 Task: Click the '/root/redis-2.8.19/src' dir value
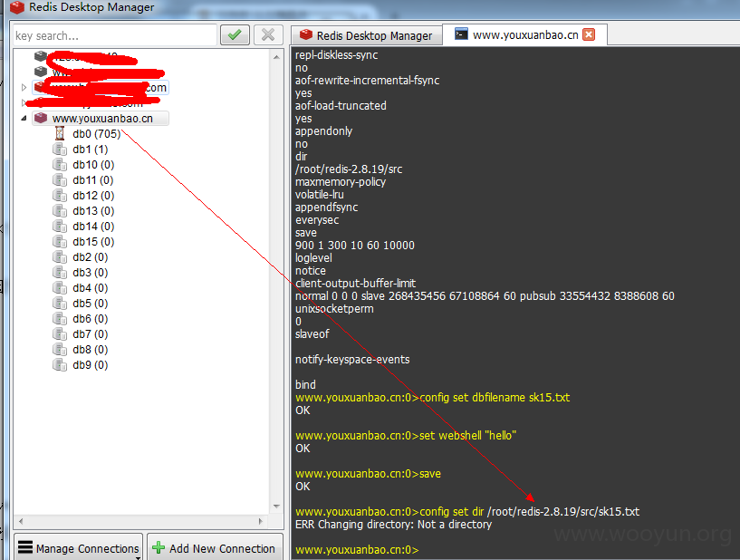point(349,169)
